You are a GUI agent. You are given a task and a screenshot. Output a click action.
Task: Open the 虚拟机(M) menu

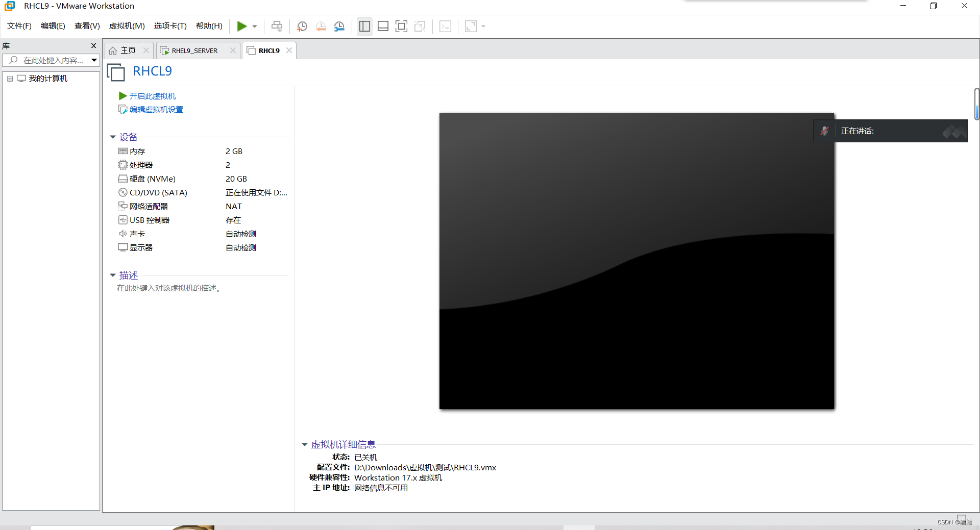click(x=127, y=26)
